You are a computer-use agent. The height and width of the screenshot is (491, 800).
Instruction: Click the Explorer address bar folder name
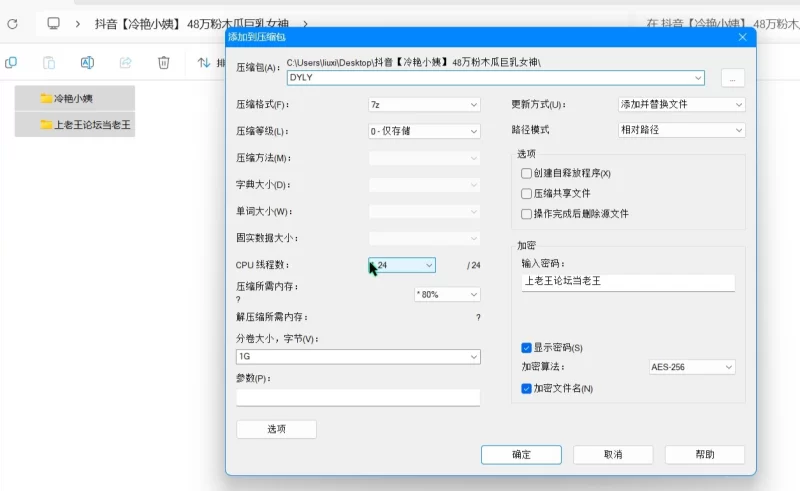(x=192, y=23)
